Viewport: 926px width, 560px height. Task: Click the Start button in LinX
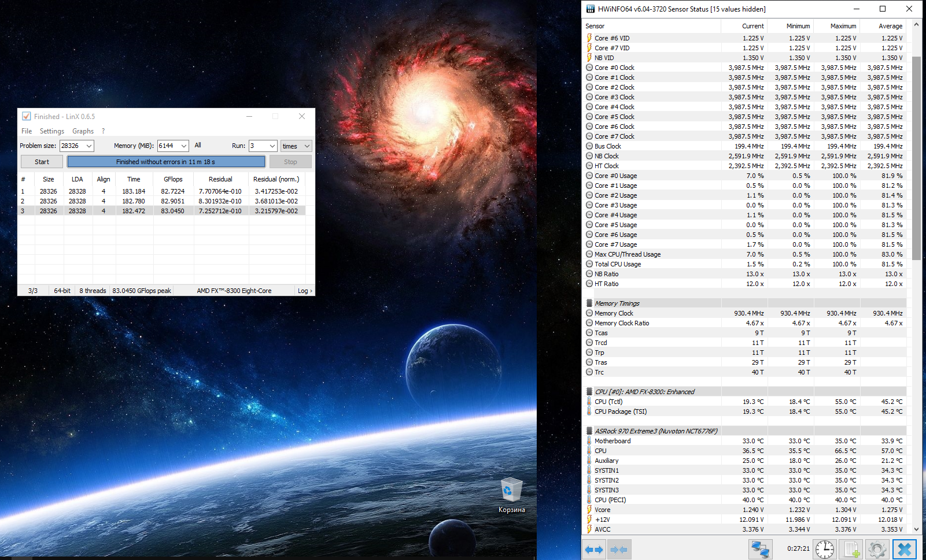[42, 162]
